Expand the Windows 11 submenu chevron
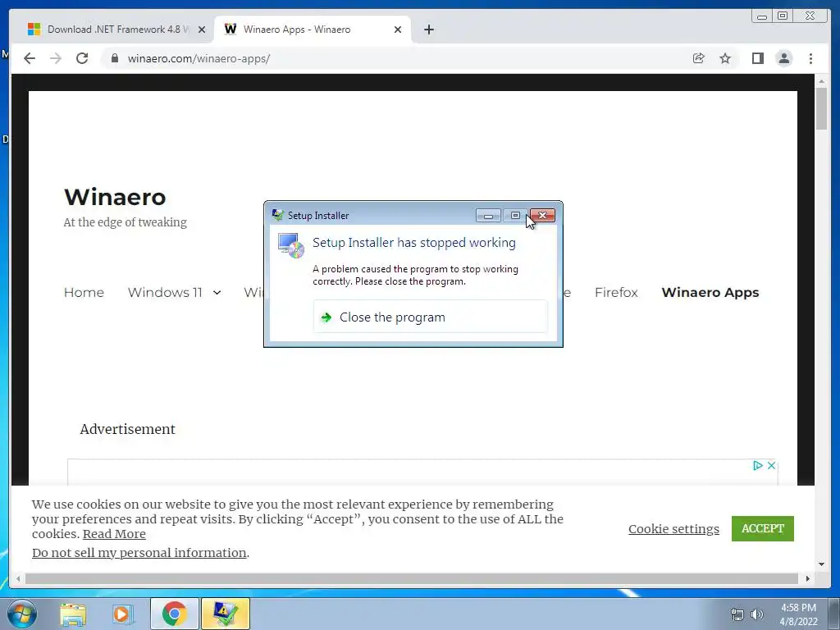The image size is (840, 630). coord(217,293)
